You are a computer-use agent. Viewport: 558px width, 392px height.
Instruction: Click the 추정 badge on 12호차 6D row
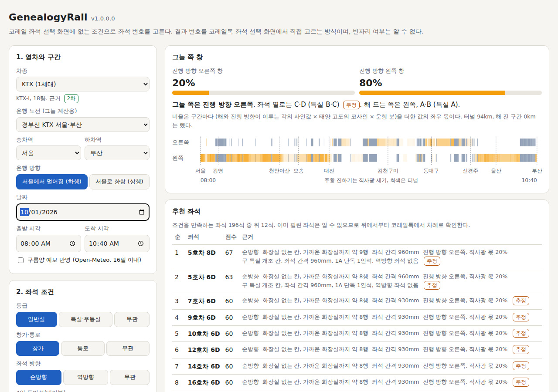[521, 349]
